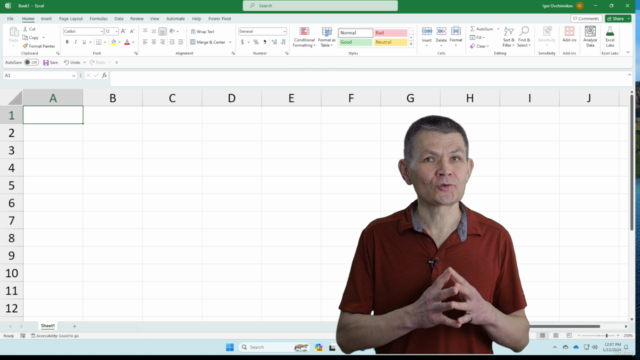Apply the fill color bucket icon

click(x=114, y=42)
